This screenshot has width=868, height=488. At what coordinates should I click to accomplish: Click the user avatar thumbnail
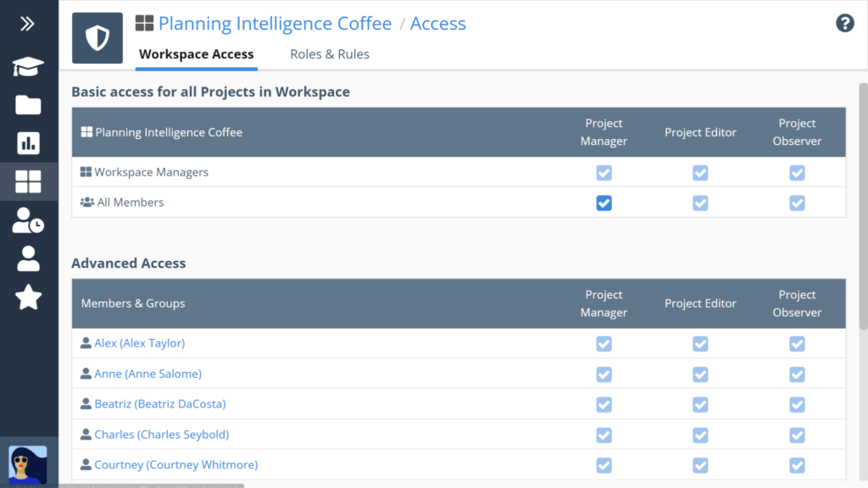[x=28, y=465]
